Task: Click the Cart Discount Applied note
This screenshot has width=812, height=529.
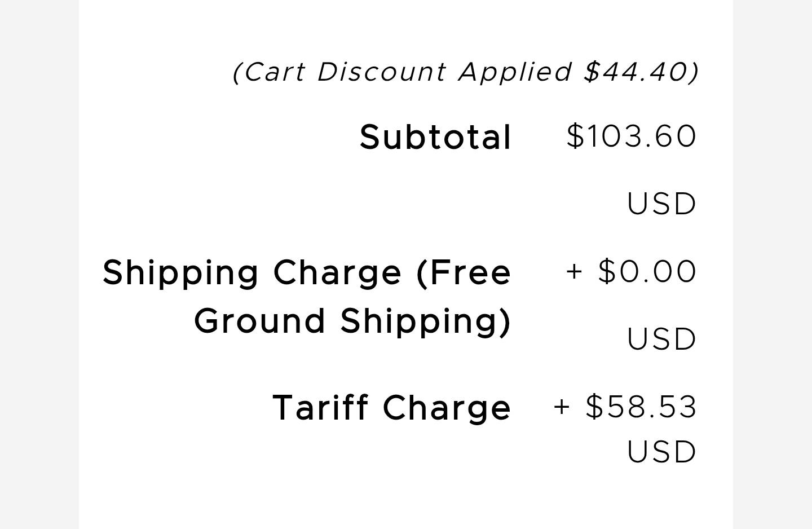Action: (466, 72)
